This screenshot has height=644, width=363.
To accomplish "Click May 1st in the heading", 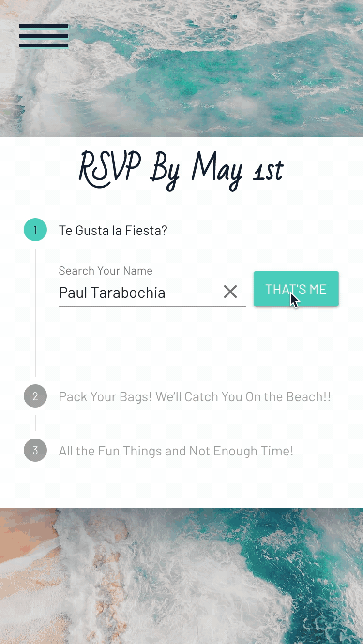I will (x=237, y=171).
